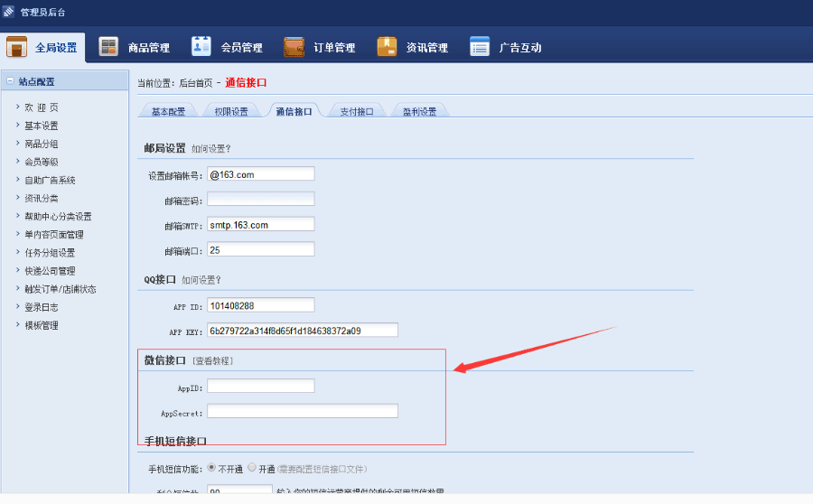This screenshot has height=504, width=813.
Task: Open the 全局设置 shop icon
Action: 16,47
